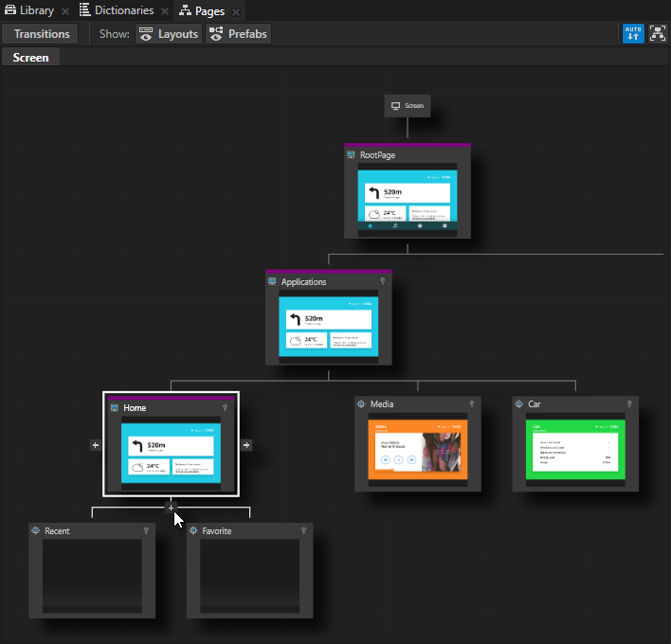The width and height of the screenshot is (671, 644).
Task: Open the Dictionaries tab
Action: pyautogui.click(x=117, y=10)
